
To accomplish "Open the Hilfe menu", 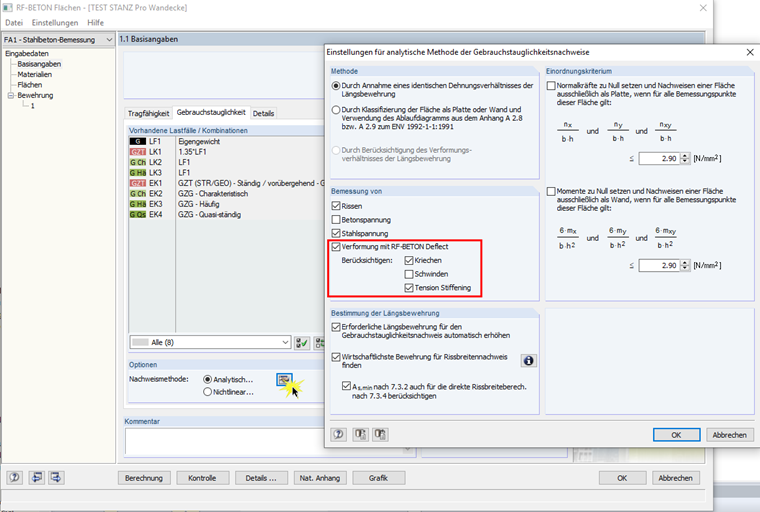I will [x=95, y=22].
